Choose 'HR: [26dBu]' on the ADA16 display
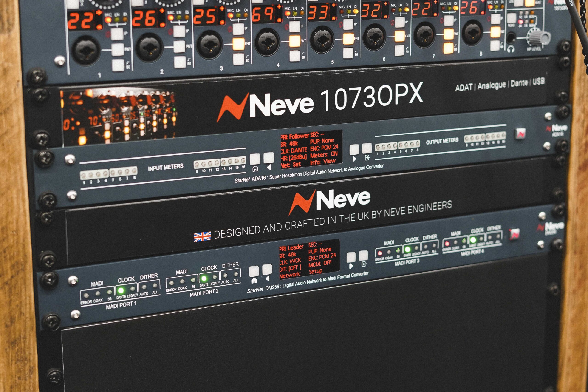The image size is (588, 392). coord(294,158)
